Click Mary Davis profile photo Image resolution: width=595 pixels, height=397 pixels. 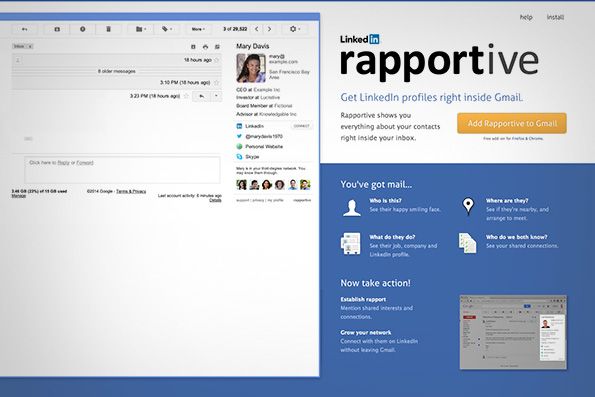coord(251,68)
